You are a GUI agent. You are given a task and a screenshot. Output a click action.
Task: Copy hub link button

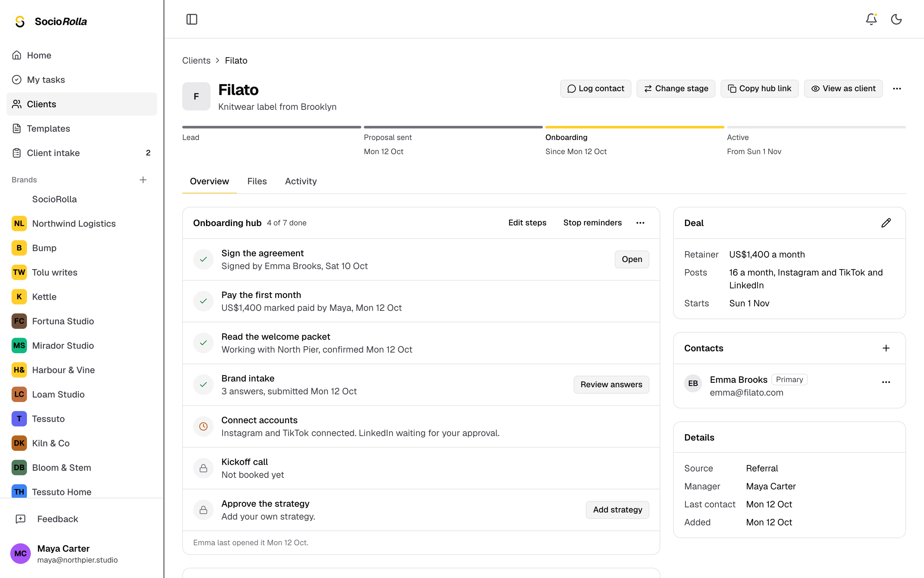(x=759, y=89)
